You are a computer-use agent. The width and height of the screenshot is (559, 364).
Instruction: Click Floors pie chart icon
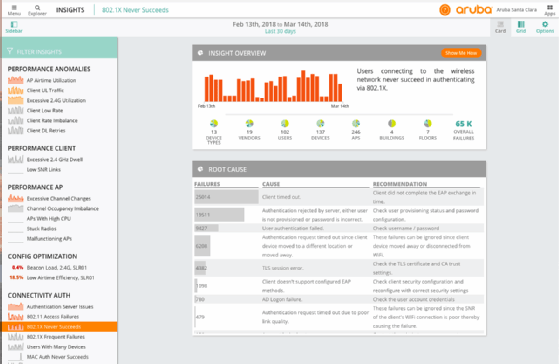click(x=428, y=123)
